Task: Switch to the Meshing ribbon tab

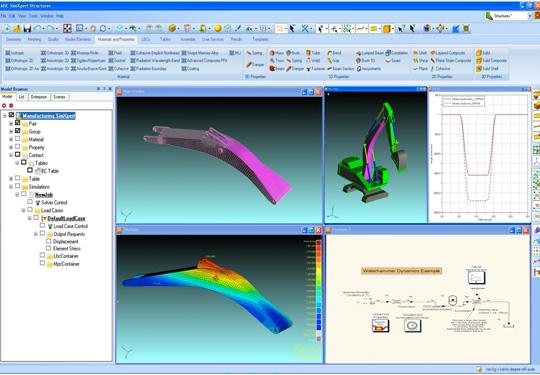Action: tap(34, 39)
